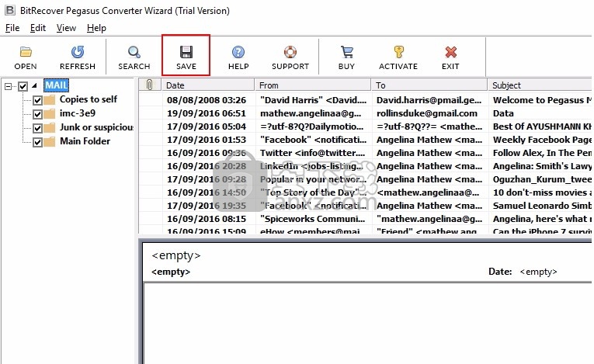Select the Copies to self folder

pos(89,99)
